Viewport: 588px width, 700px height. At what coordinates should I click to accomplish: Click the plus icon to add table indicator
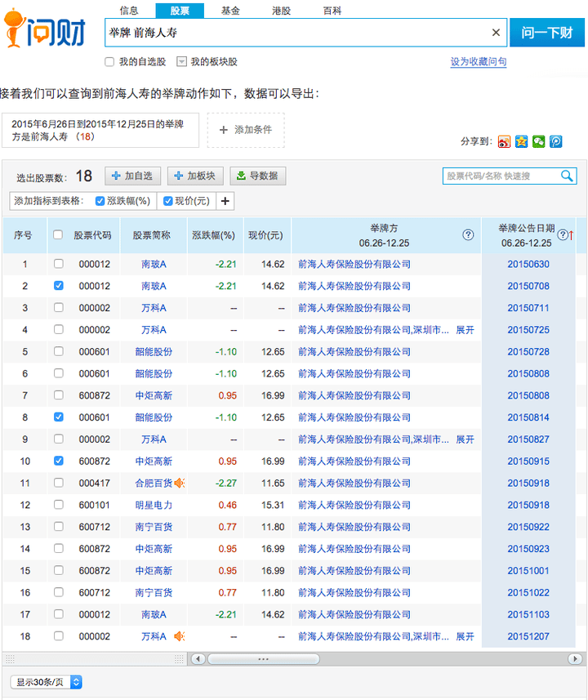pyautogui.click(x=225, y=201)
